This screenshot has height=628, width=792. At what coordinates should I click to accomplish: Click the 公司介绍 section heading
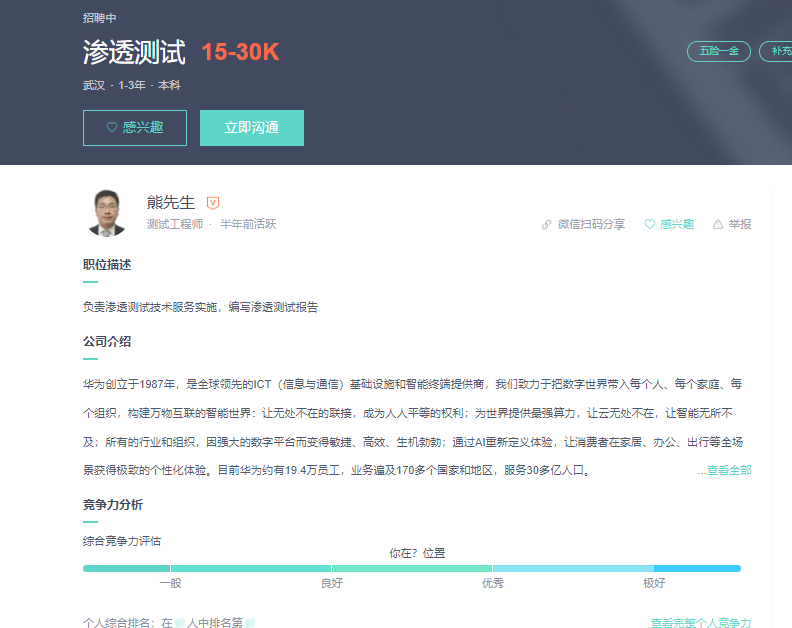(x=107, y=342)
